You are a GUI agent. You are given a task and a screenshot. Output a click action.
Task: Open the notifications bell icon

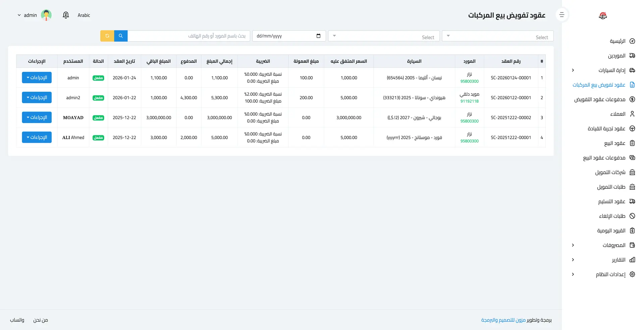66,15
